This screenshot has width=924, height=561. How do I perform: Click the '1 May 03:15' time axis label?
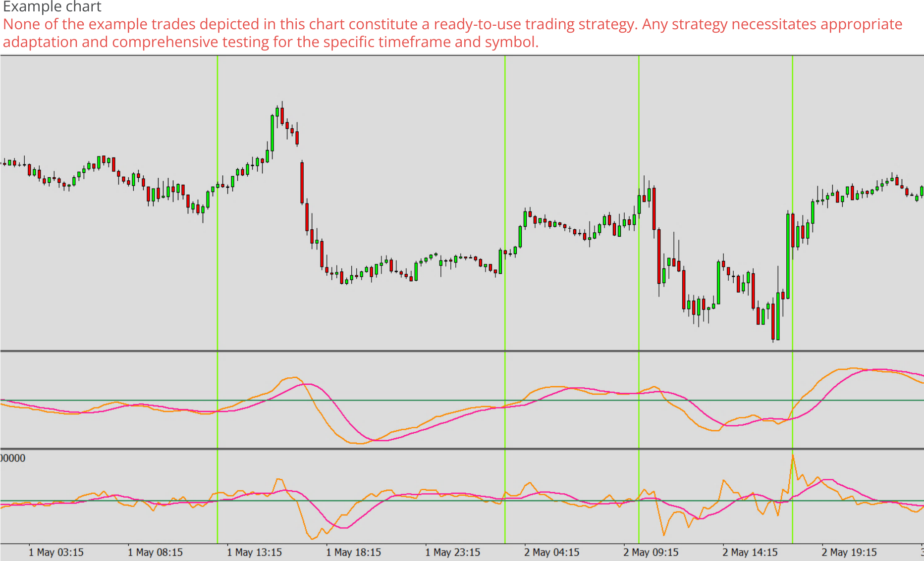[x=56, y=552]
